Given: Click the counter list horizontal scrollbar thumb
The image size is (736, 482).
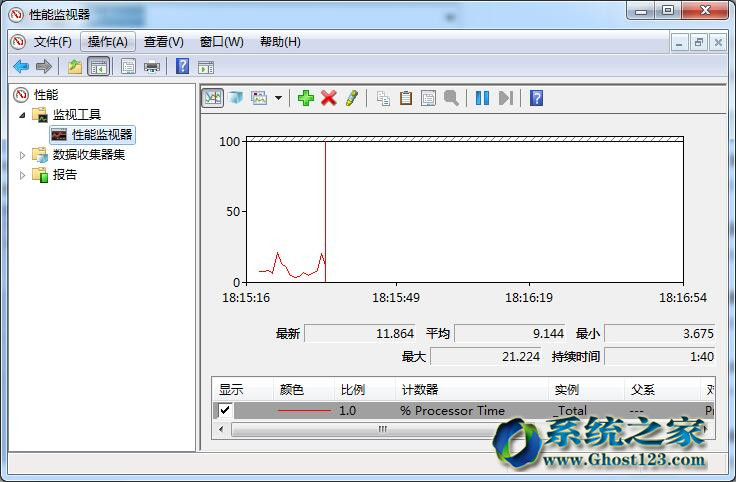Looking at the screenshot, I should tap(383, 429).
